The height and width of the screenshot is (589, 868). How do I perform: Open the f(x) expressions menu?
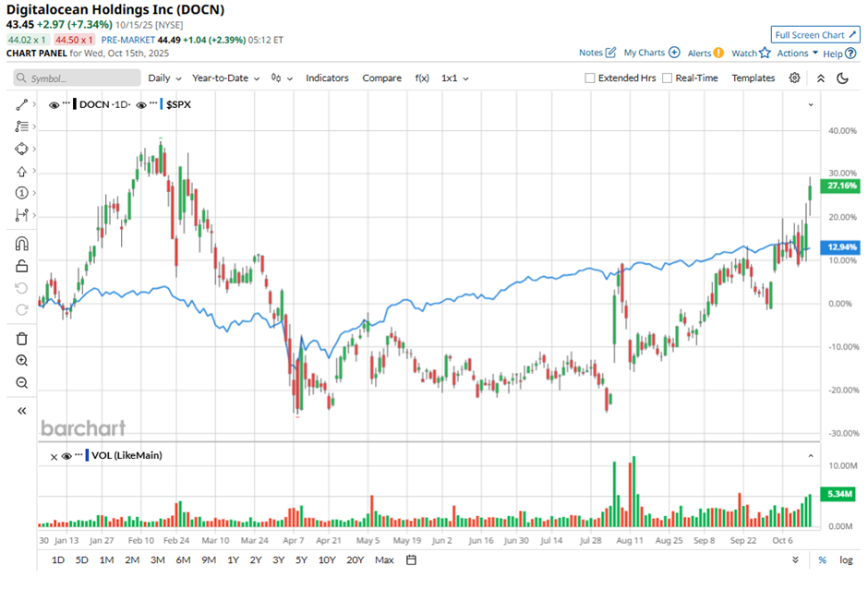(x=422, y=78)
